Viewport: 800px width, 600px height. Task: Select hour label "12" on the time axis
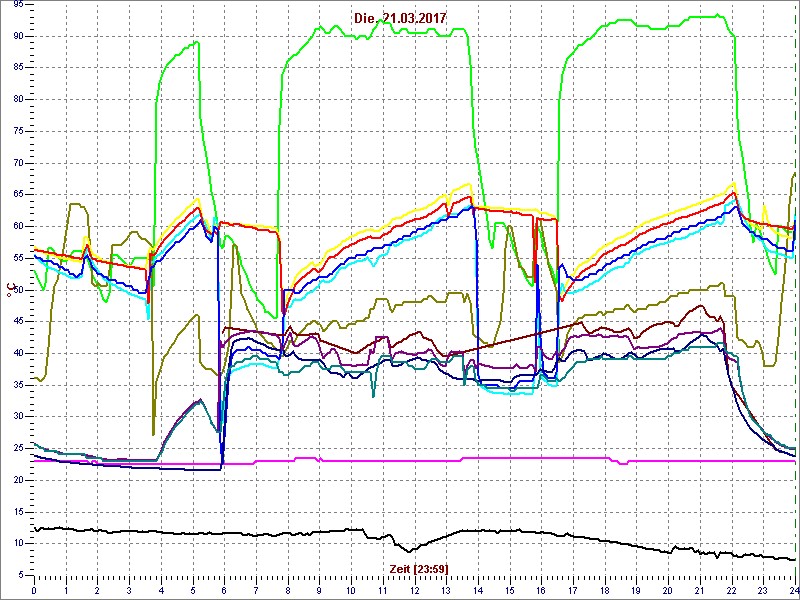[414, 589]
